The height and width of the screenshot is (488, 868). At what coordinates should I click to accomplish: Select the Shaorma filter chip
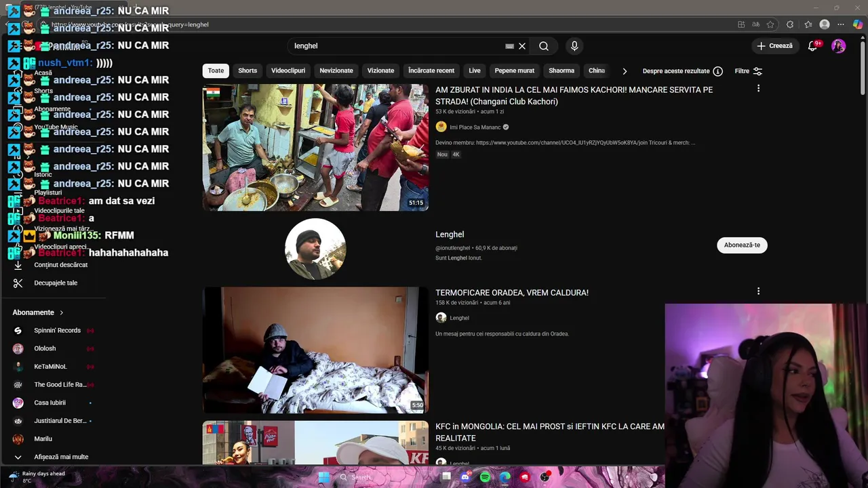(x=561, y=70)
